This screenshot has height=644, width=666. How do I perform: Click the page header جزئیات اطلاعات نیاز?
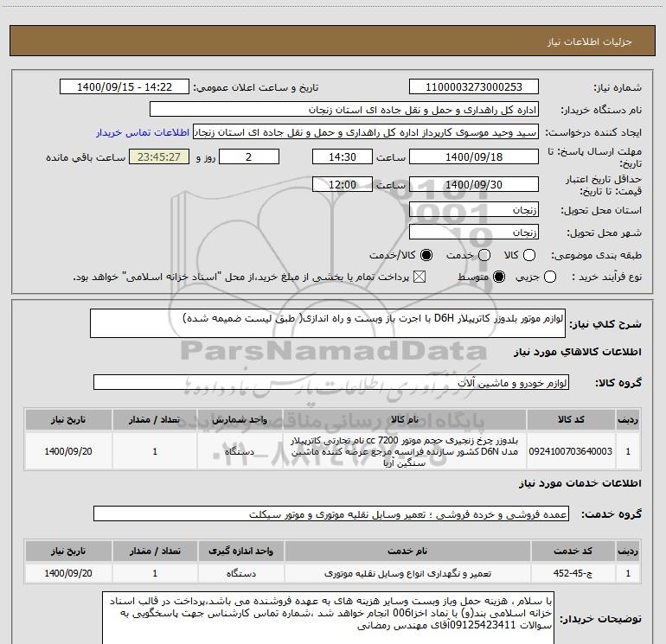click(x=589, y=41)
